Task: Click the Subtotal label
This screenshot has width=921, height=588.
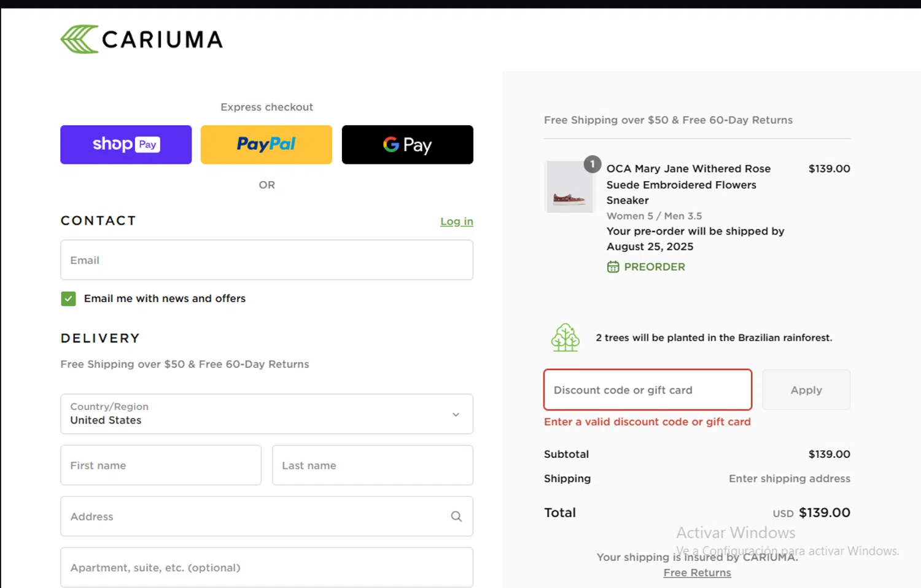Action: click(566, 454)
